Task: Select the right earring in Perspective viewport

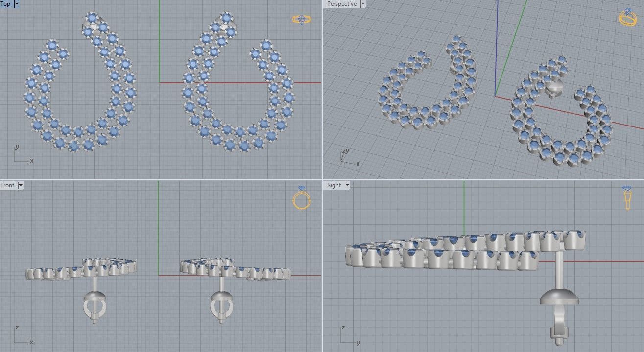Action: click(561, 112)
